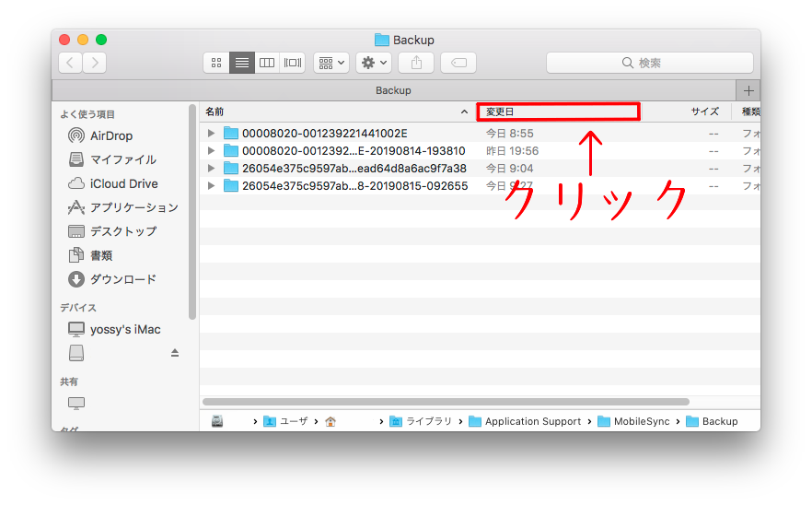Go to Application Support in path bar
The image size is (812, 505).
click(525, 421)
